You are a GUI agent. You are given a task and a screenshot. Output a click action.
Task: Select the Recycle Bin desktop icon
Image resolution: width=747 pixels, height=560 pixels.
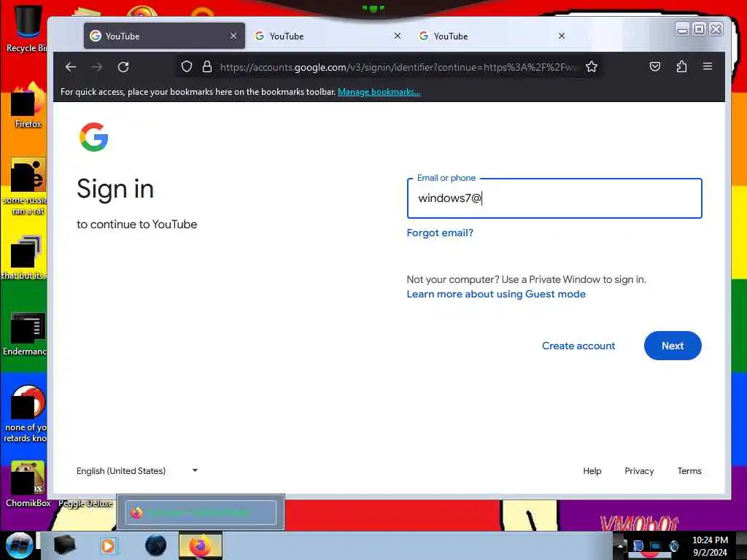(26, 28)
